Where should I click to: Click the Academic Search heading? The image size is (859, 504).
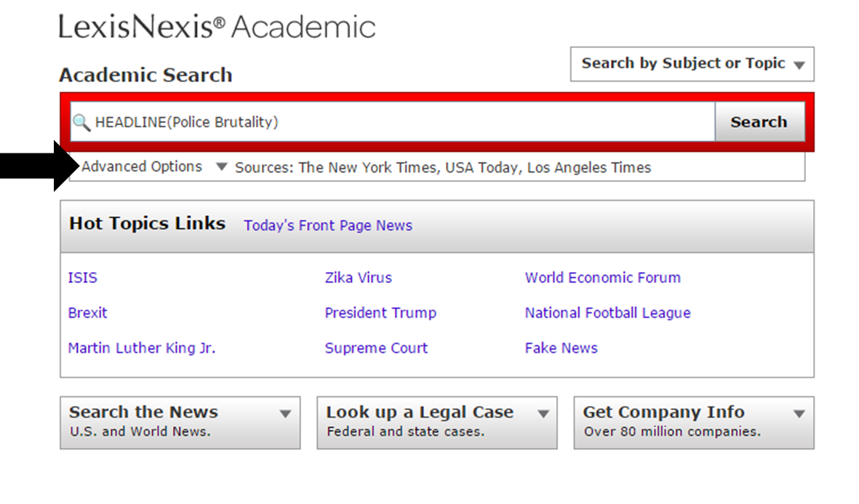point(145,75)
